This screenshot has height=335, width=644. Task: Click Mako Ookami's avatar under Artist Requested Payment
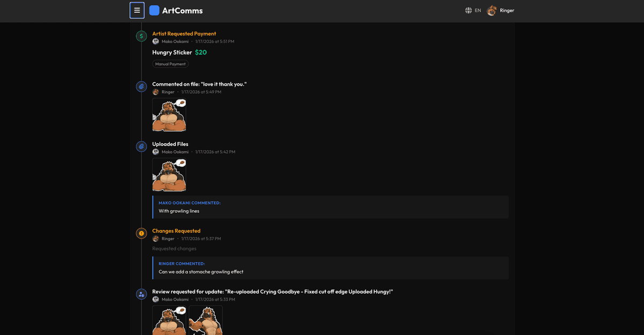click(x=155, y=41)
